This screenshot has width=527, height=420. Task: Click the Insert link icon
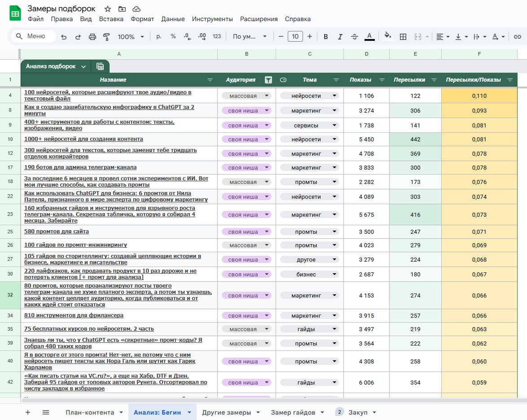(518, 37)
